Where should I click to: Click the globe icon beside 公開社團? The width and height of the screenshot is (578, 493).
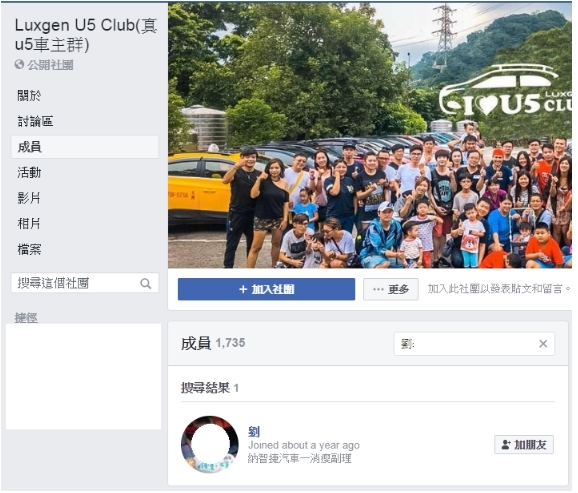click(x=19, y=65)
